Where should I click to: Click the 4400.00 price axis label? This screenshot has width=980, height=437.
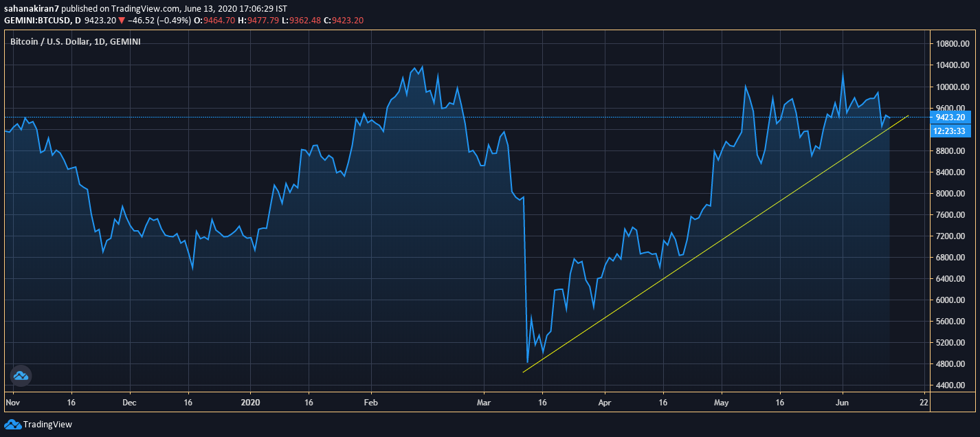click(951, 385)
